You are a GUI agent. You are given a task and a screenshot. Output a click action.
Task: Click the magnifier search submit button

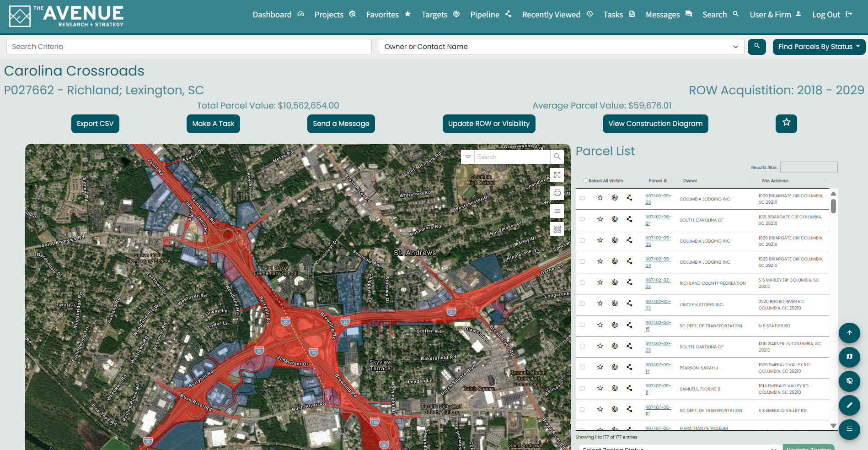coord(757,47)
